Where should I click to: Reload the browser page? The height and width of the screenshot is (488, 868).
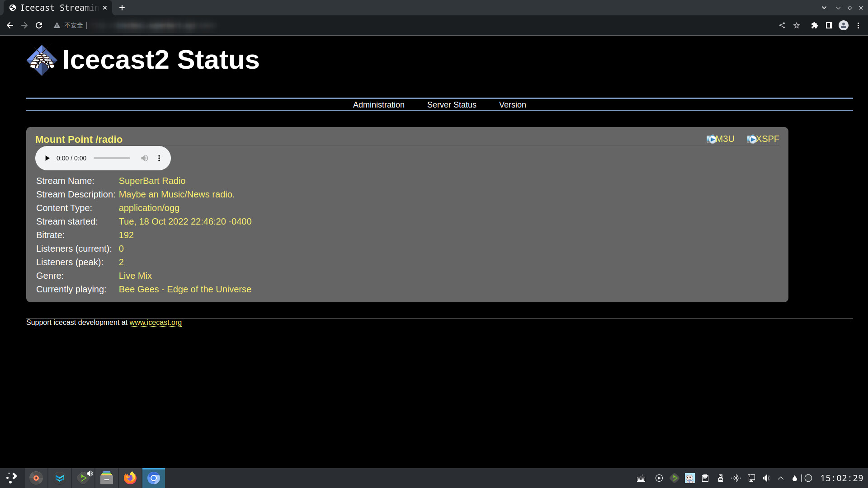click(39, 25)
